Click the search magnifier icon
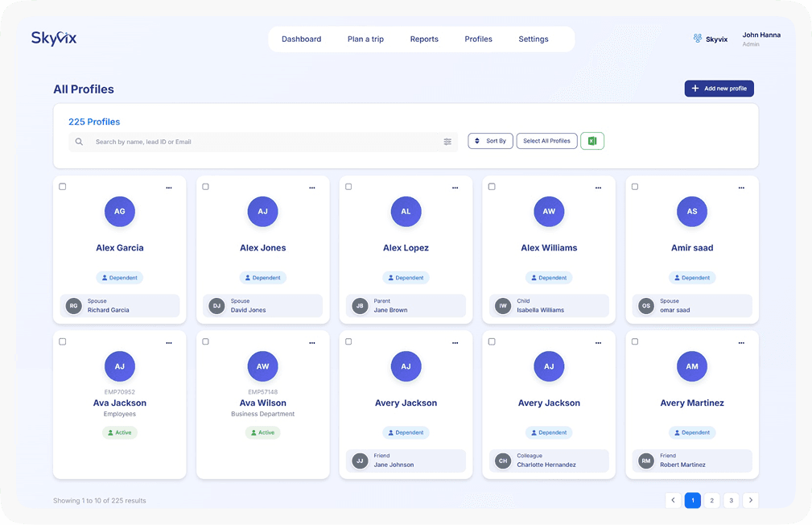 (79, 141)
